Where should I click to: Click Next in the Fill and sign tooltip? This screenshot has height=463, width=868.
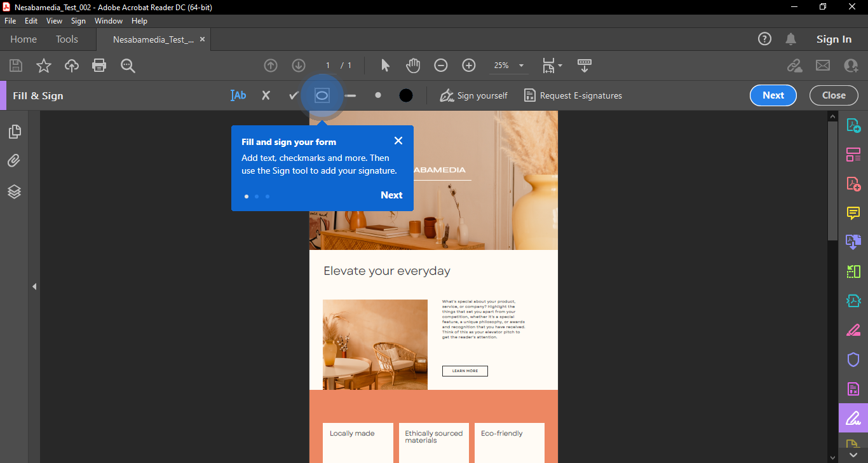coord(391,195)
